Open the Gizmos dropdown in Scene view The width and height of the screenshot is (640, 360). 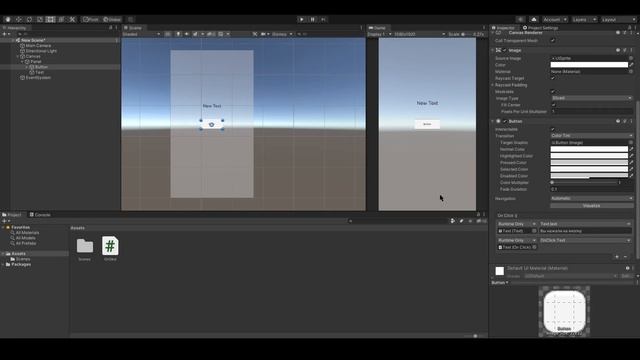pos(282,34)
